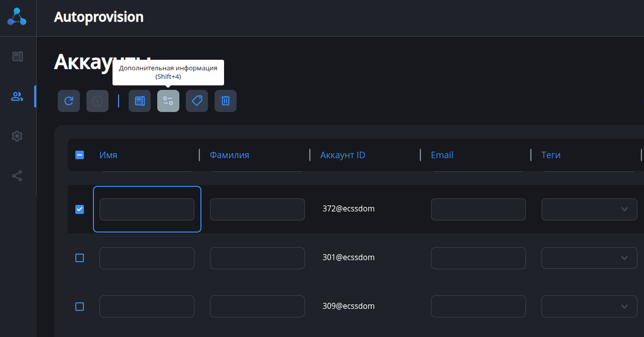Screen dimensions: 644x337
Task: Check the 301@ecssdom row checkbox
Action: (x=79, y=258)
